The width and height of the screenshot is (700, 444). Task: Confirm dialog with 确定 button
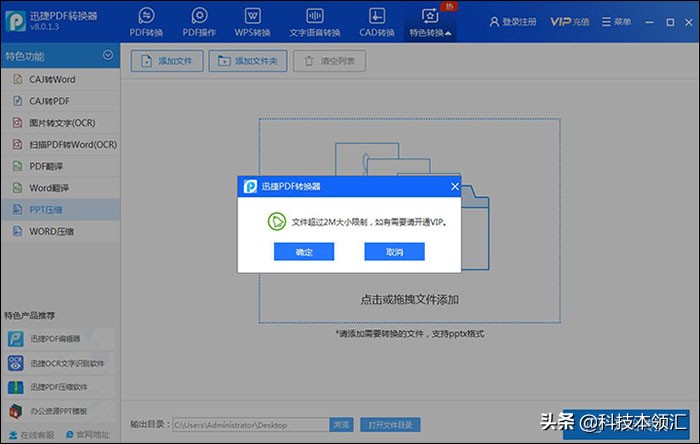pos(304,252)
